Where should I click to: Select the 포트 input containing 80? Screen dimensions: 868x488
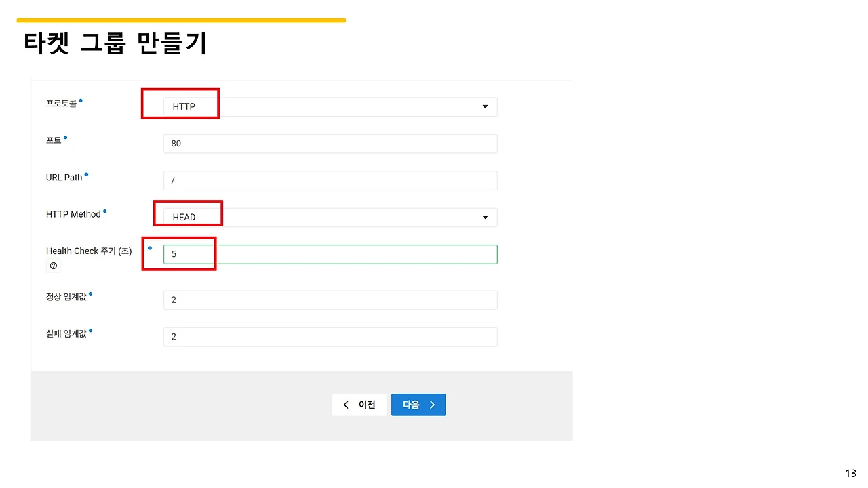pos(330,143)
